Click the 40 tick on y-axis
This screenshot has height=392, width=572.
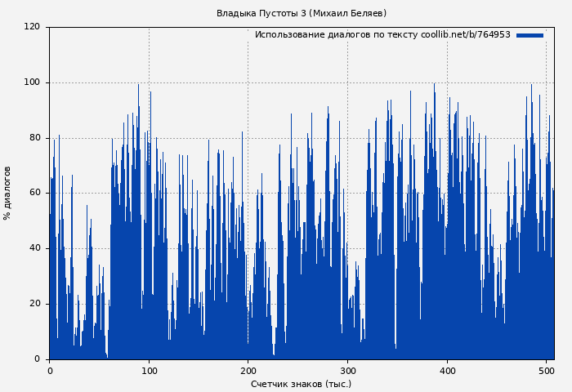34,248
